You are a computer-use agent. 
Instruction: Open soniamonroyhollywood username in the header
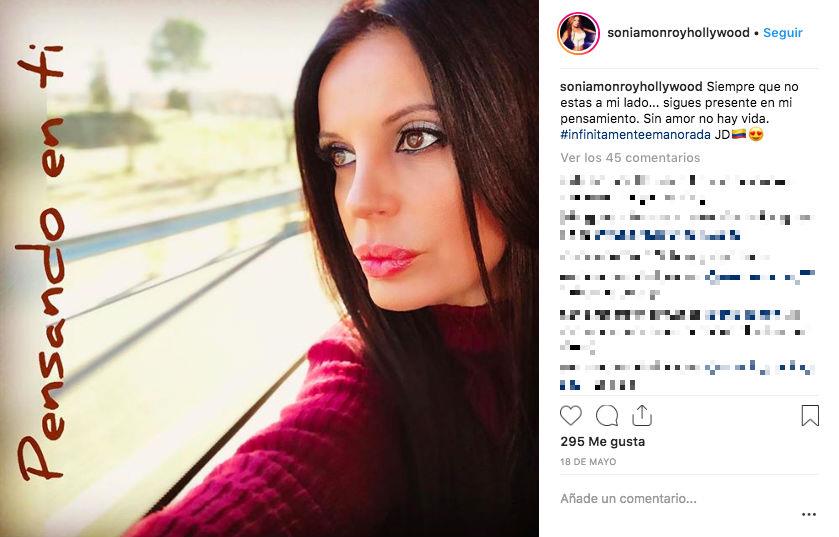click(678, 33)
